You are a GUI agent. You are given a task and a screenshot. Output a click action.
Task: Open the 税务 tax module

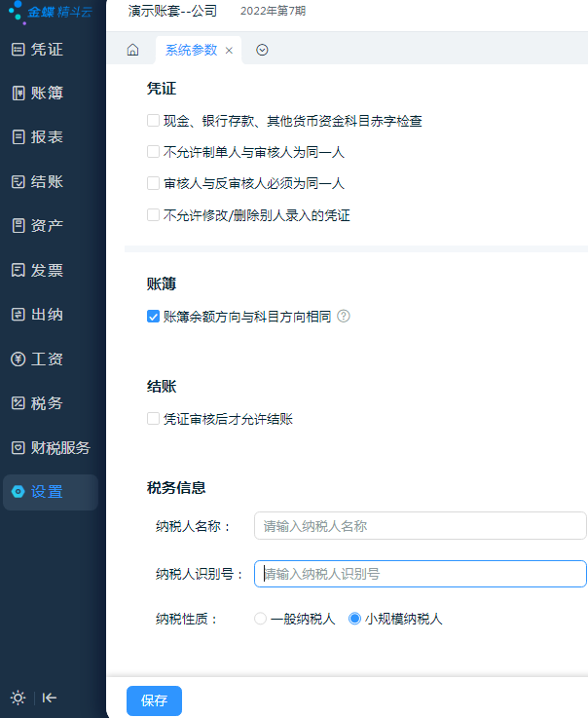[x=38, y=403]
